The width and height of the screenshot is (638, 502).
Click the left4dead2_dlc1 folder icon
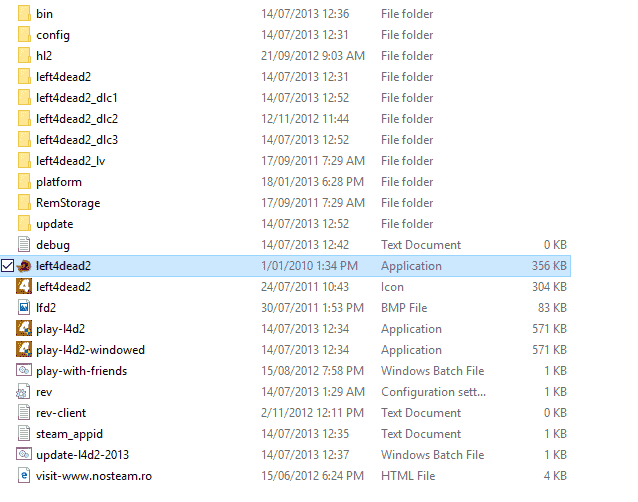point(24,98)
